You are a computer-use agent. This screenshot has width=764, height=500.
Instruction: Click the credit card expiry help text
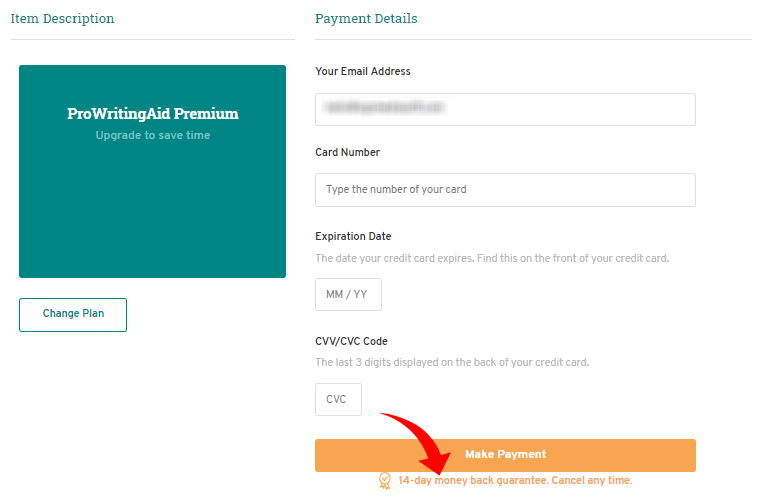point(492,258)
